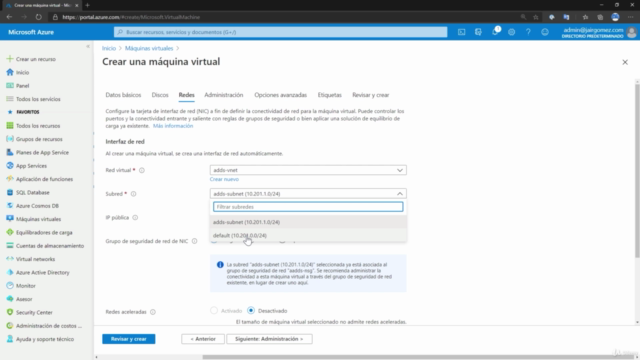Click the Inicio home icon in sidebar
The width and height of the screenshot is (640, 360).
(10, 72)
